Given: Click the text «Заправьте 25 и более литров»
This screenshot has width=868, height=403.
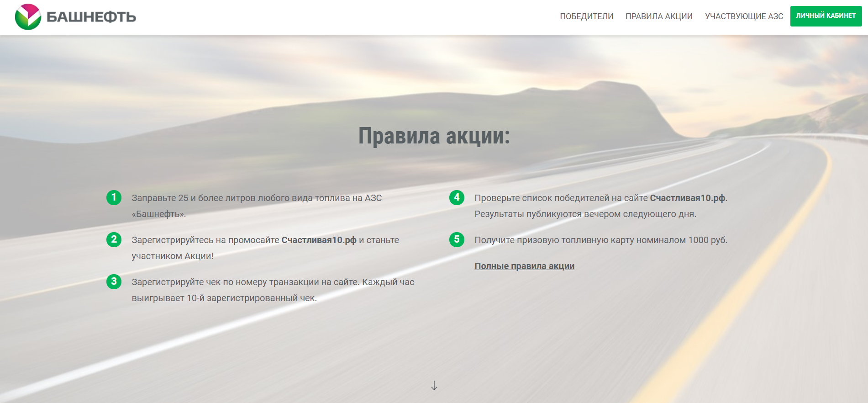Looking at the screenshot, I should 194,198.
